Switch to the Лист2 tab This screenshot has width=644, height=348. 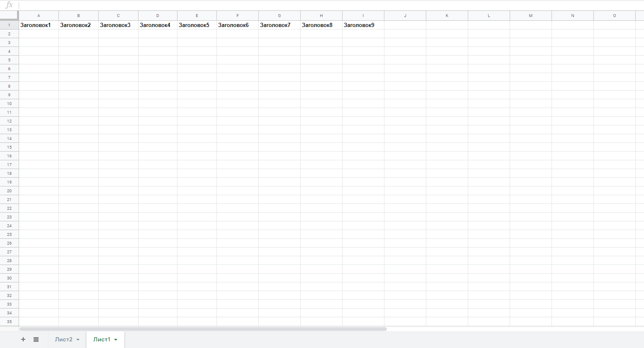click(63, 339)
